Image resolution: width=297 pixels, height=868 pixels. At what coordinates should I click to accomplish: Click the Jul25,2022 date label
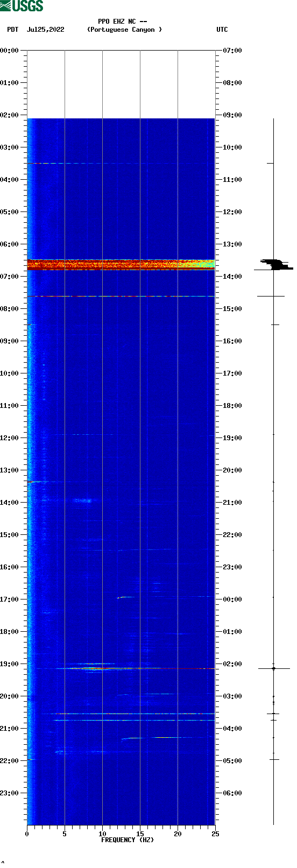[x=45, y=30]
